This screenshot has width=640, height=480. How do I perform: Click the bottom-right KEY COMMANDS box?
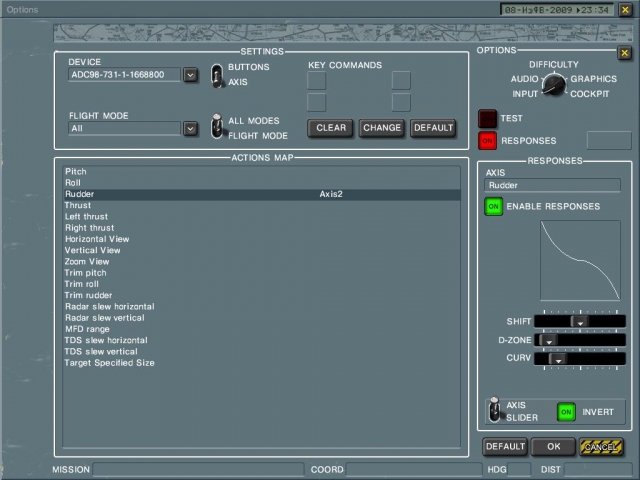coord(401,102)
